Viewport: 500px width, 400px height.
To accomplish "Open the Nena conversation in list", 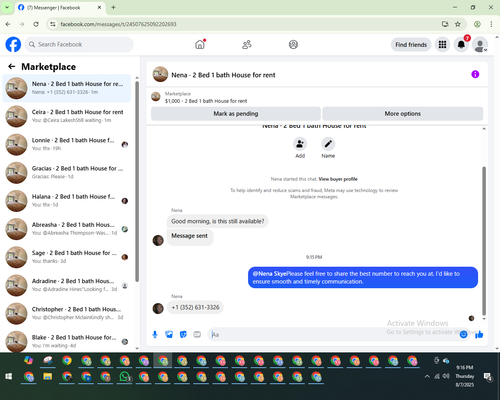I will click(67, 88).
